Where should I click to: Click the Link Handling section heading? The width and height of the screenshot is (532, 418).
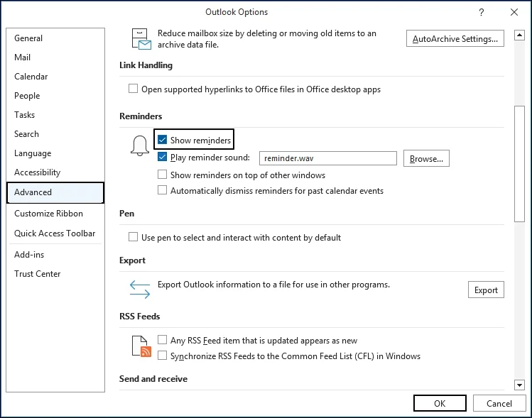pos(146,65)
